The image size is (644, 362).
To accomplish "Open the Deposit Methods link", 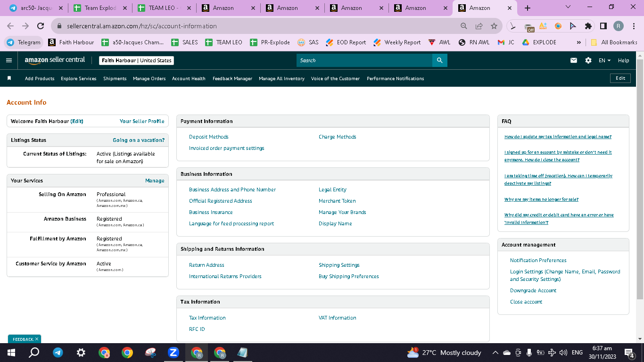I will (x=208, y=137).
